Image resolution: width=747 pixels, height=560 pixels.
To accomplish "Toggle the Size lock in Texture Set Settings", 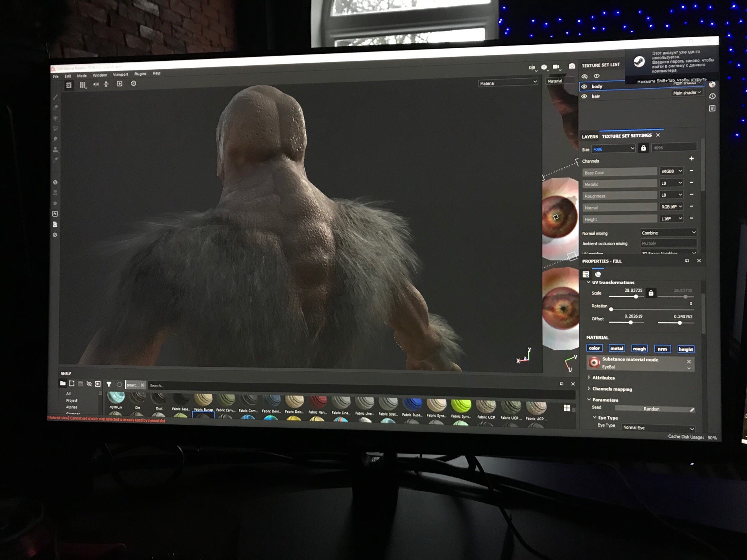I will click(644, 149).
